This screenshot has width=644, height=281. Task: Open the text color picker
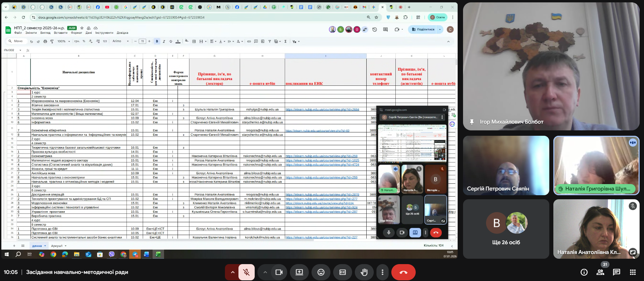[178, 42]
